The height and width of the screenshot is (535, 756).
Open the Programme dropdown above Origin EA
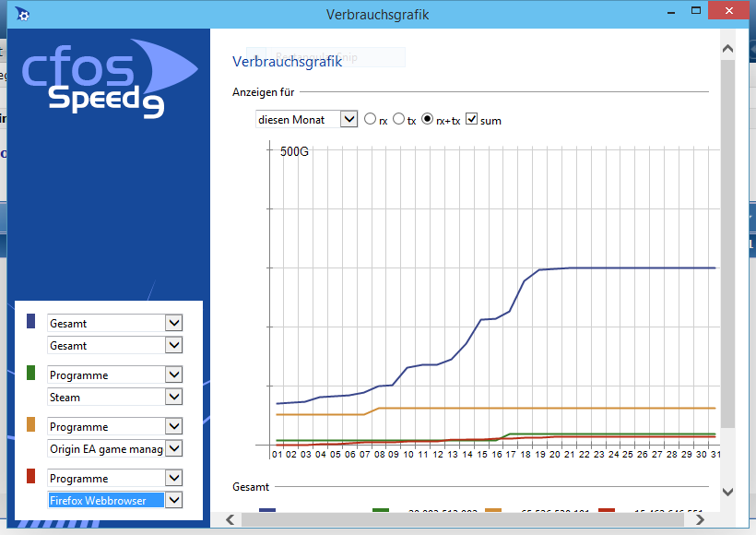(114, 426)
